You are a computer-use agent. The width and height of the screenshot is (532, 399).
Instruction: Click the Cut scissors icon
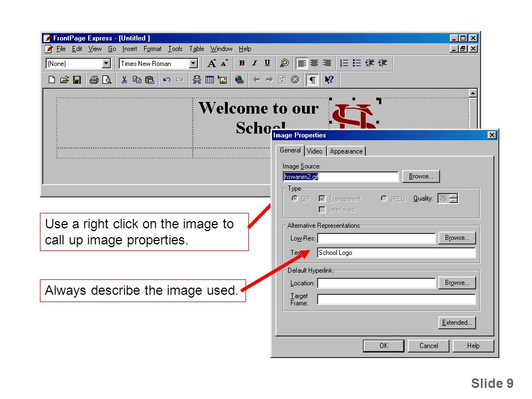(x=124, y=80)
